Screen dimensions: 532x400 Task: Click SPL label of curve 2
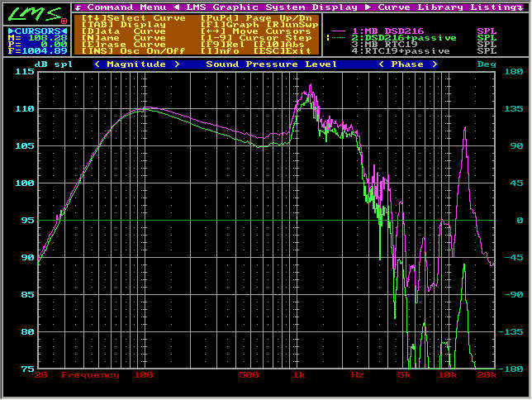pos(487,38)
